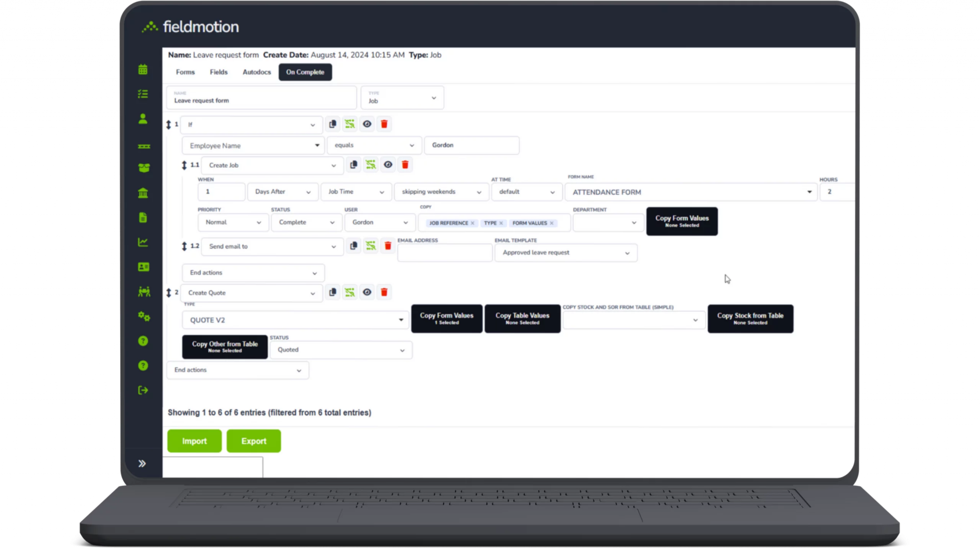This screenshot has height=549, width=980.
Task: Click the settings gears icon in sidebar
Action: pyautogui.click(x=143, y=316)
